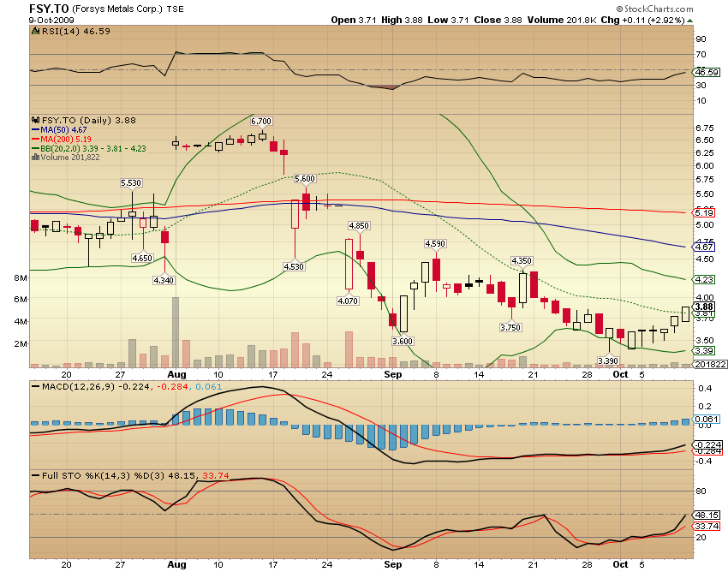Click the 4.340 low price label
Viewport: 728px width, 572px height.
coord(164,280)
